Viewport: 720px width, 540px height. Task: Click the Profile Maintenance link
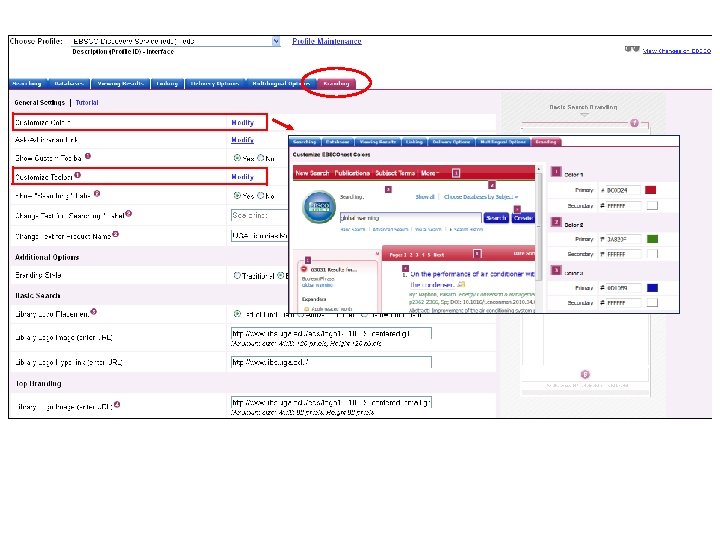[327, 41]
